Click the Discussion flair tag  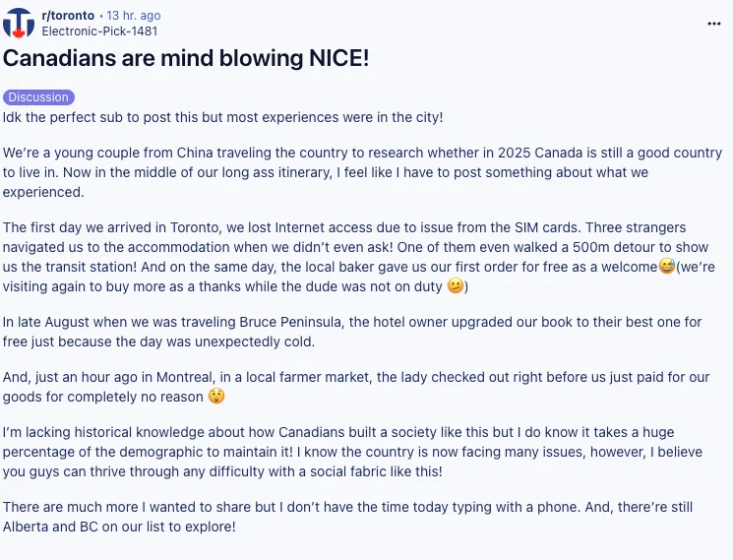click(38, 97)
